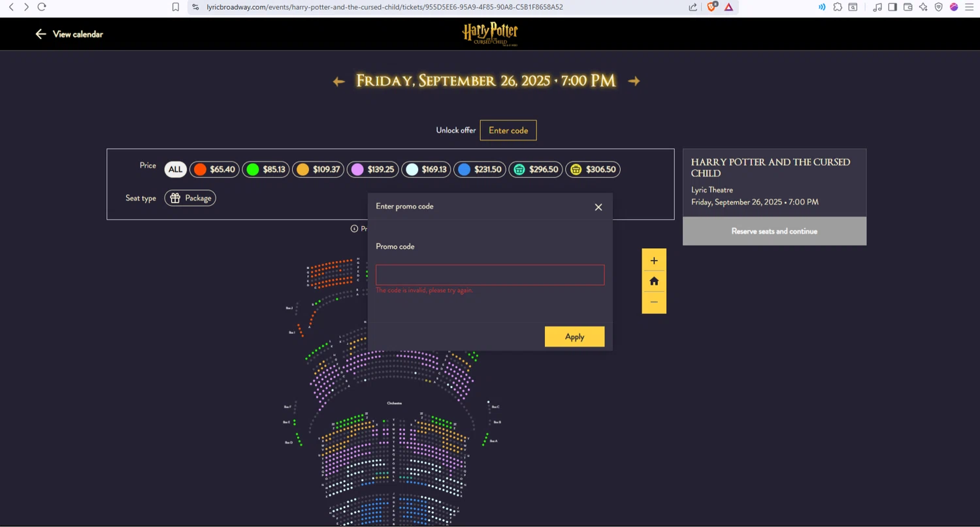The width and height of the screenshot is (980, 527).
Task: Open Leo AI sparkle icon
Action: pos(923,7)
